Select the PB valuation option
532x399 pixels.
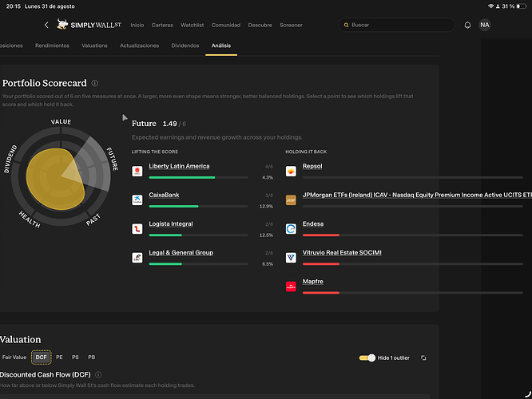[x=92, y=357]
